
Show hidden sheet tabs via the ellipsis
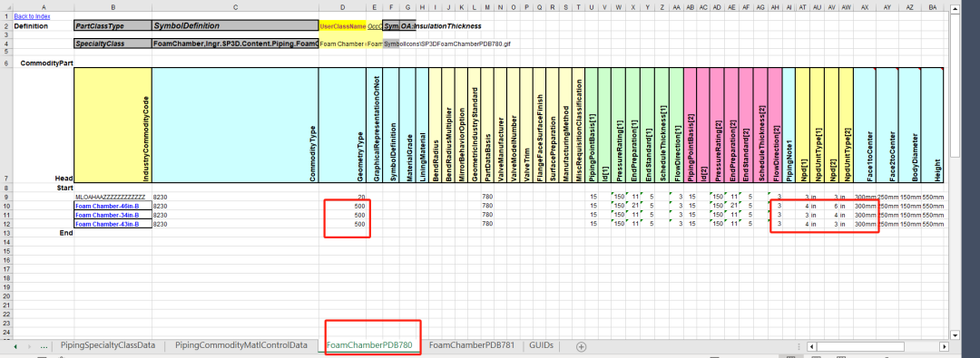coord(44,346)
